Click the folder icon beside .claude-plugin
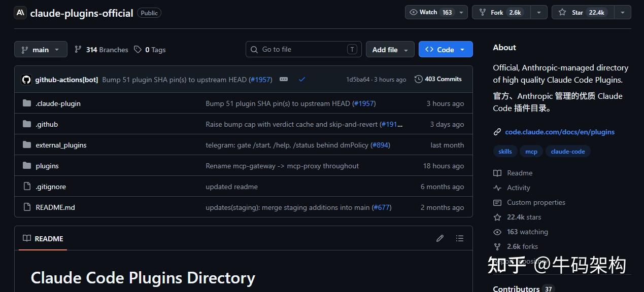Screen dimensions: 644x292 coord(27,103)
